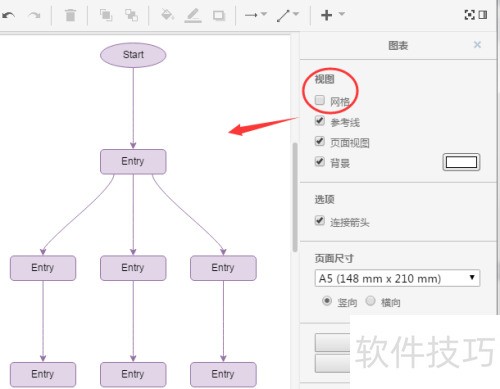Click the trash delete icon
Screen dimensions: 500x389
click(x=70, y=15)
